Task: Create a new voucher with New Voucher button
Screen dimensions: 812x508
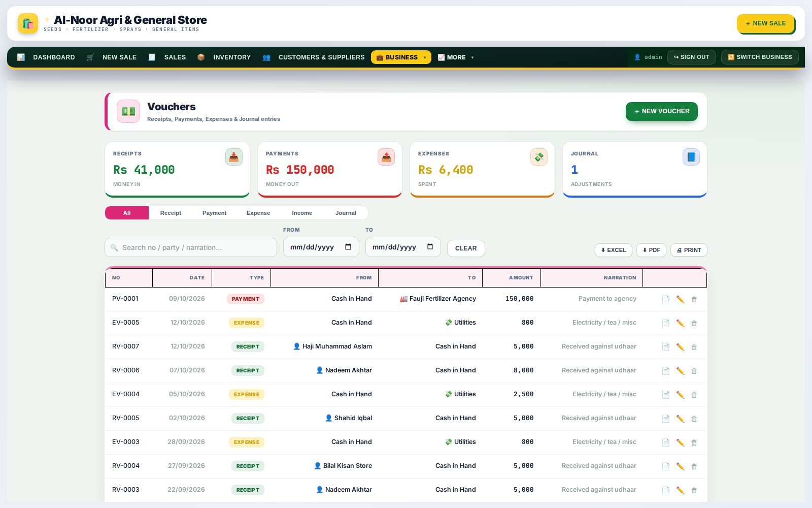Action: tap(661, 111)
